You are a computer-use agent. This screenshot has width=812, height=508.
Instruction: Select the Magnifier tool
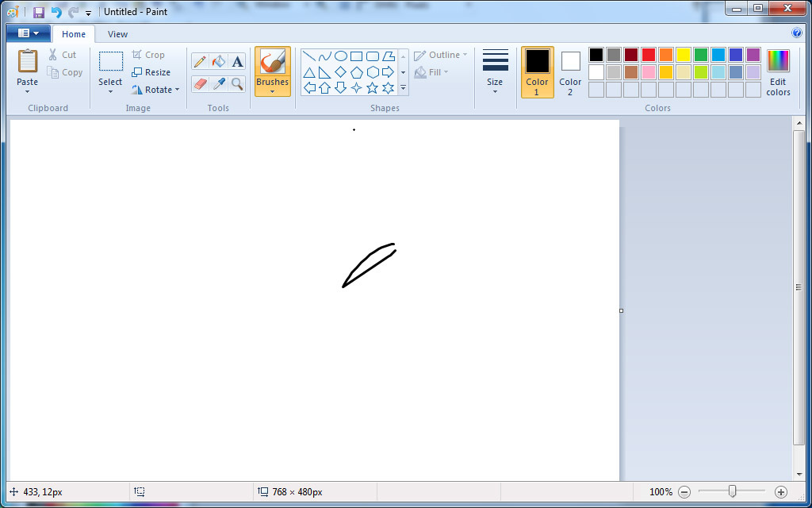point(237,83)
